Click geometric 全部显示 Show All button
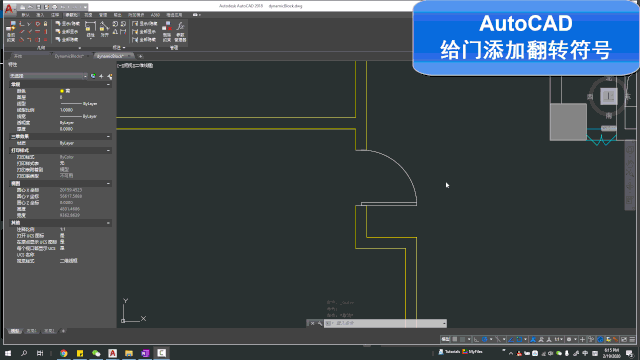This screenshot has width=640, height=360. [x=67, y=31]
